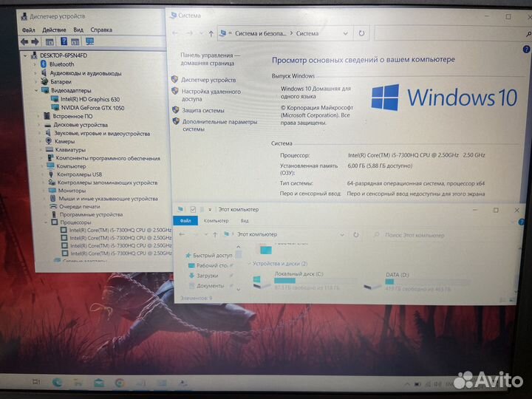Image resolution: width=532 pixels, height=399 pixels.
Task: Open the Вид menu in Device Manager
Action: 78,30
